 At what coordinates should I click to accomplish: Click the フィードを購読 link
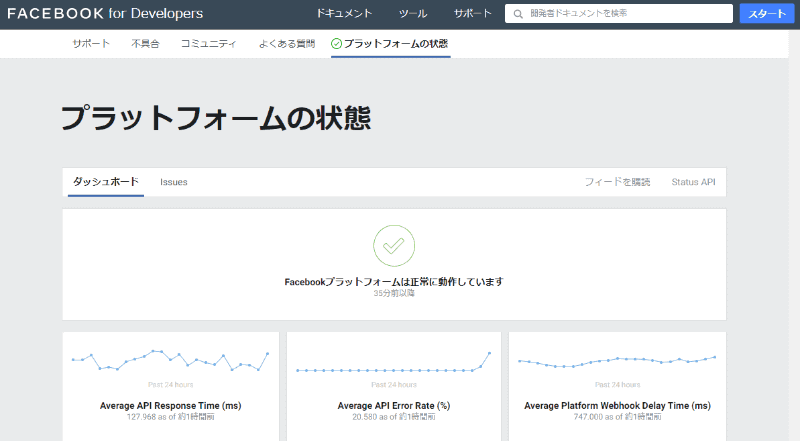coord(617,182)
